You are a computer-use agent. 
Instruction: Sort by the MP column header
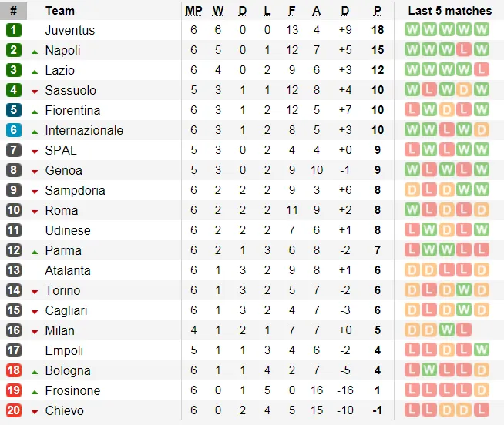point(193,11)
